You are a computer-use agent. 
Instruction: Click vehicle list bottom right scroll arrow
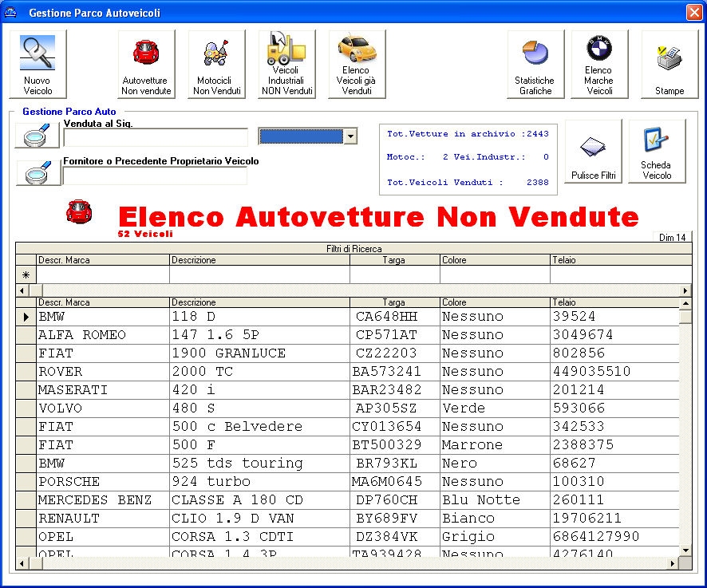673,563
